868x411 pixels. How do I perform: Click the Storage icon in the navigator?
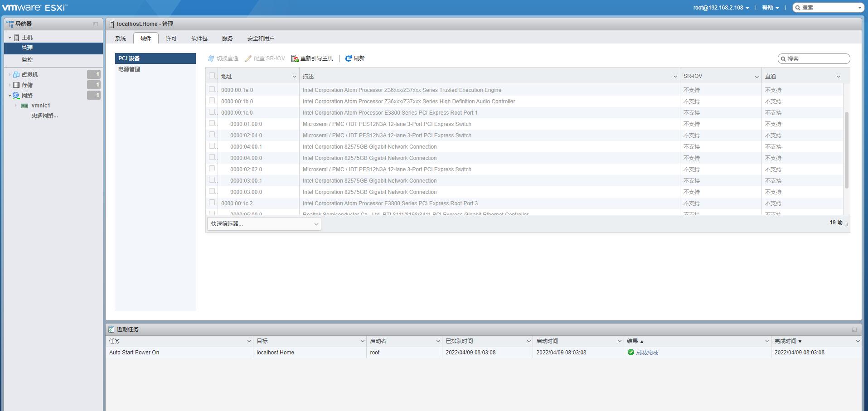(x=16, y=85)
